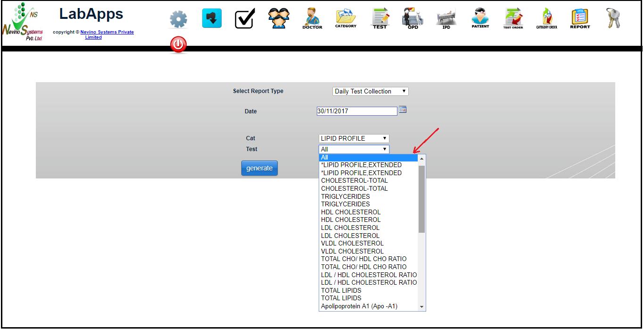The height and width of the screenshot is (330, 644).
Task: Open the Cat dropdown showing LIPID PROFILE
Action: [354, 138]
